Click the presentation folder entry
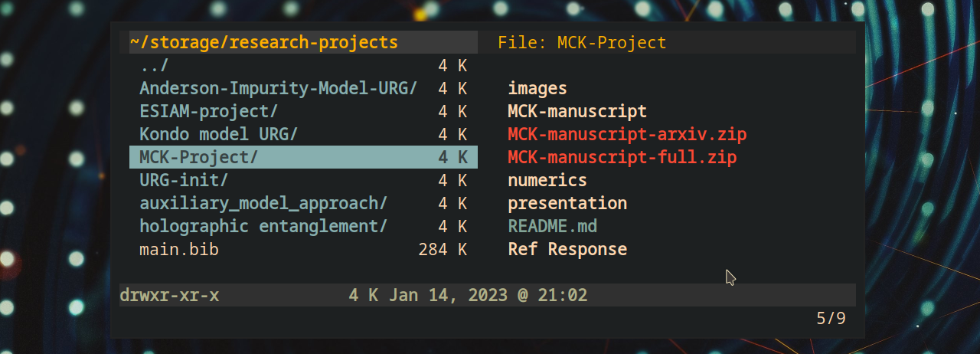 567,204
